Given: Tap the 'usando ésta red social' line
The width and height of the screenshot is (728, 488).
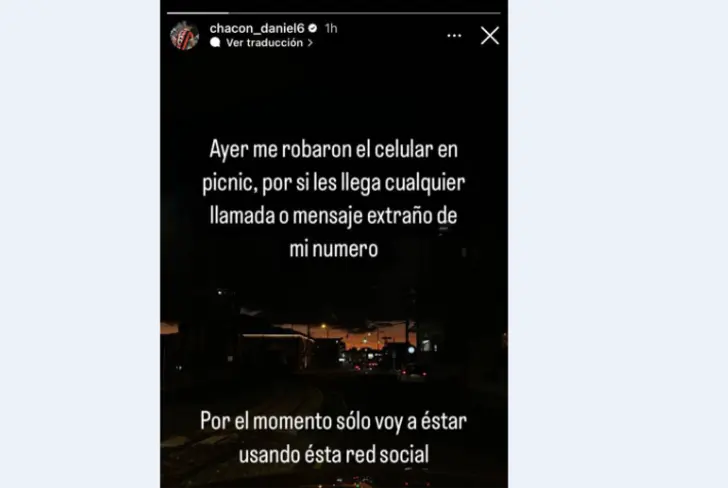Looking at the screenshot, I should pos(334,455).
